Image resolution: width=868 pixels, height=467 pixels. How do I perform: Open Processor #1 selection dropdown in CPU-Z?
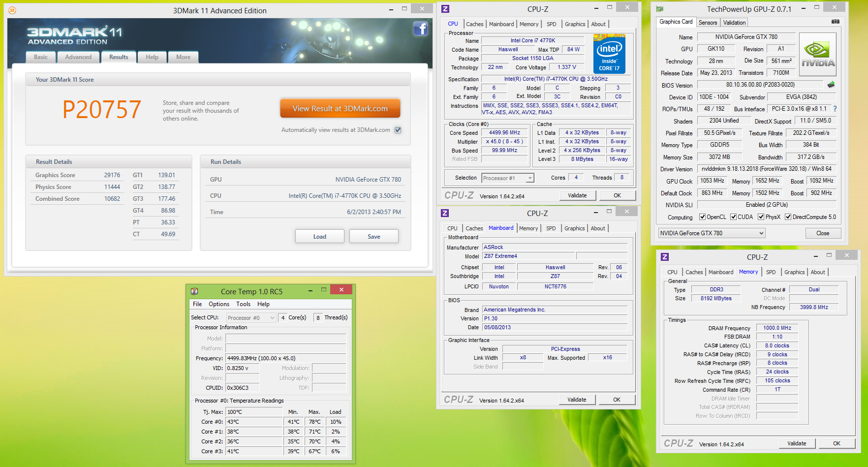click(508, 178)
